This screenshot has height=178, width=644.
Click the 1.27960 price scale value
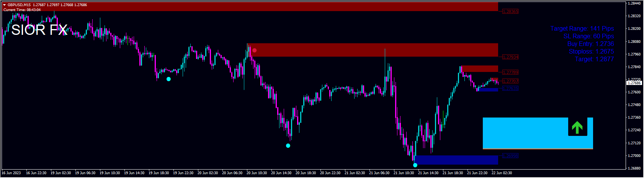click(x=635, y=54)
